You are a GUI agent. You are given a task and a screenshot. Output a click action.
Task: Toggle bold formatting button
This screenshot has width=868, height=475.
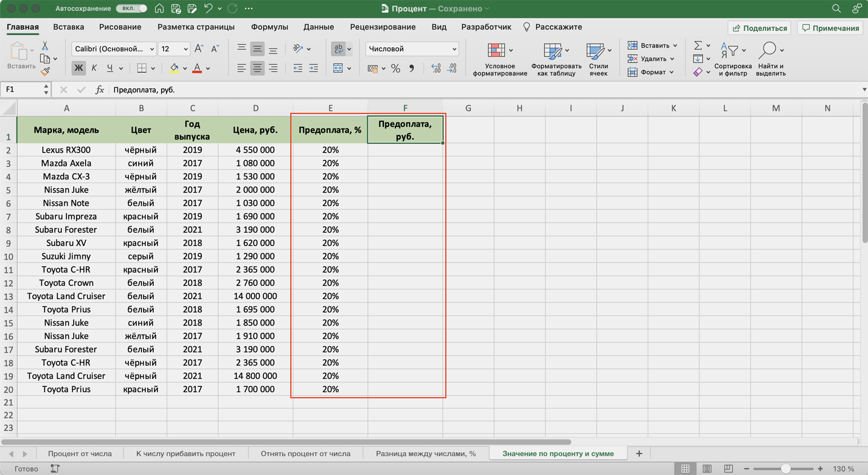pos(78,68)
